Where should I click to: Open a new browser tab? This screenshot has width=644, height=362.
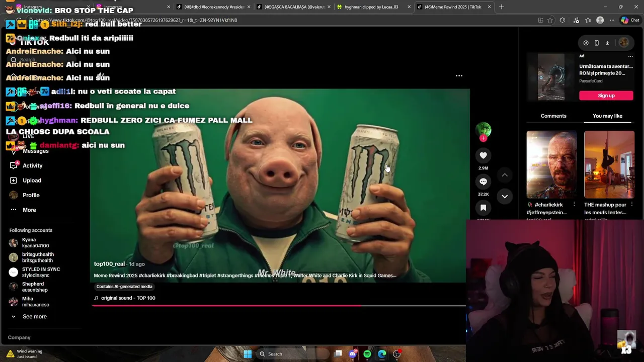pos(501,7)
